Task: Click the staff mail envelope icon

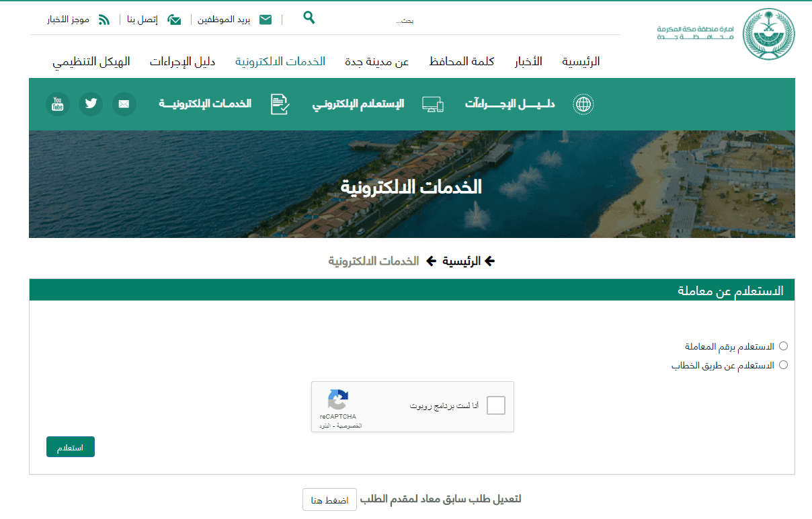Action: coord(266,19)
